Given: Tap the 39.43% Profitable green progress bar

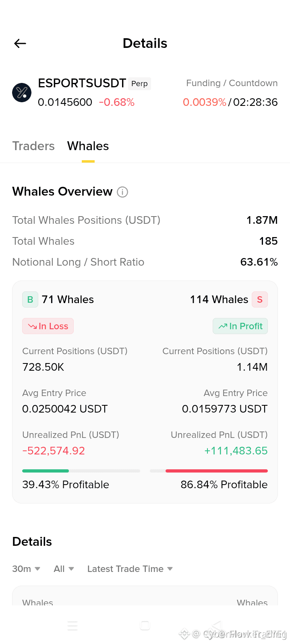Looking at the screenshot, I should tap(81, 471).
